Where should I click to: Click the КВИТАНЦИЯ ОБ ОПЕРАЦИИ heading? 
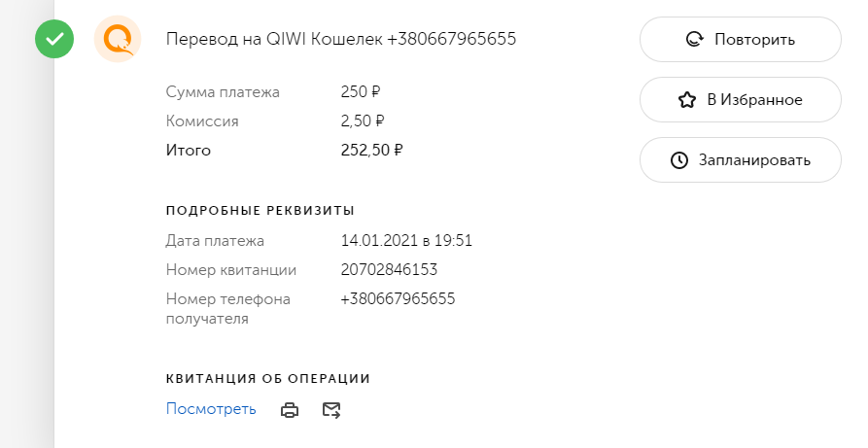click(x=268, y=378)
